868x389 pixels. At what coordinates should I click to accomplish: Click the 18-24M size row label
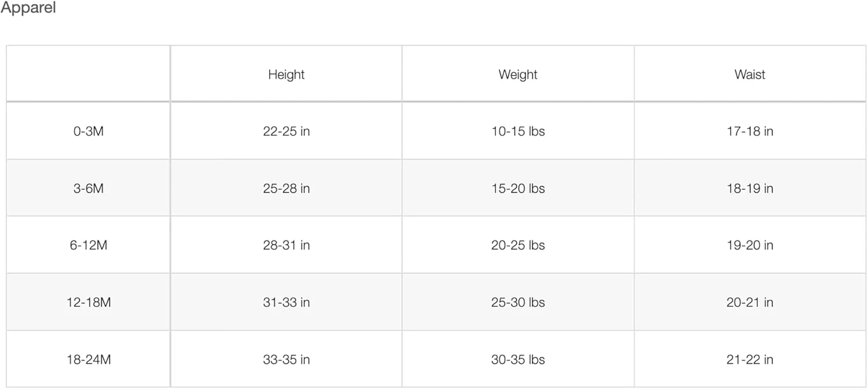[89, 359]
